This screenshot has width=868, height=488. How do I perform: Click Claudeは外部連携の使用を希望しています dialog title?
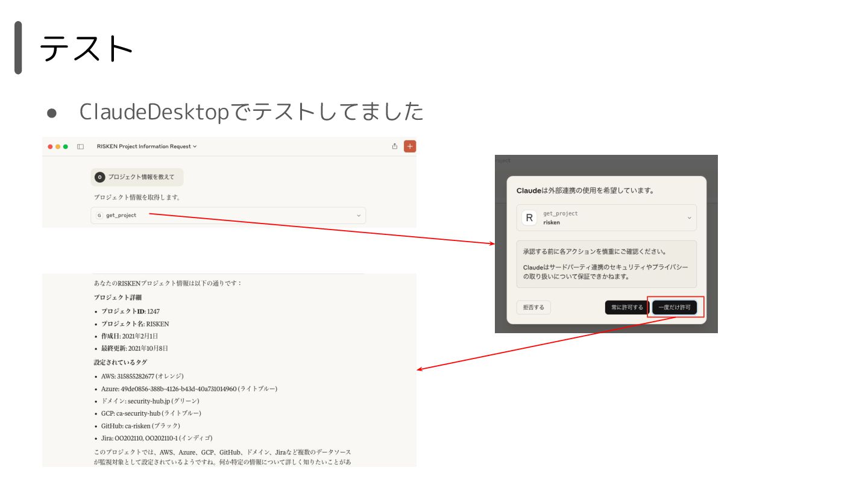(585, 190)
